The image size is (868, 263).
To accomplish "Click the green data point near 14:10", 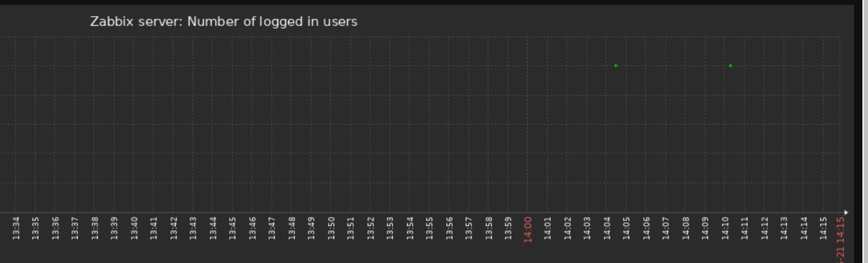I will tap(731, 66).
